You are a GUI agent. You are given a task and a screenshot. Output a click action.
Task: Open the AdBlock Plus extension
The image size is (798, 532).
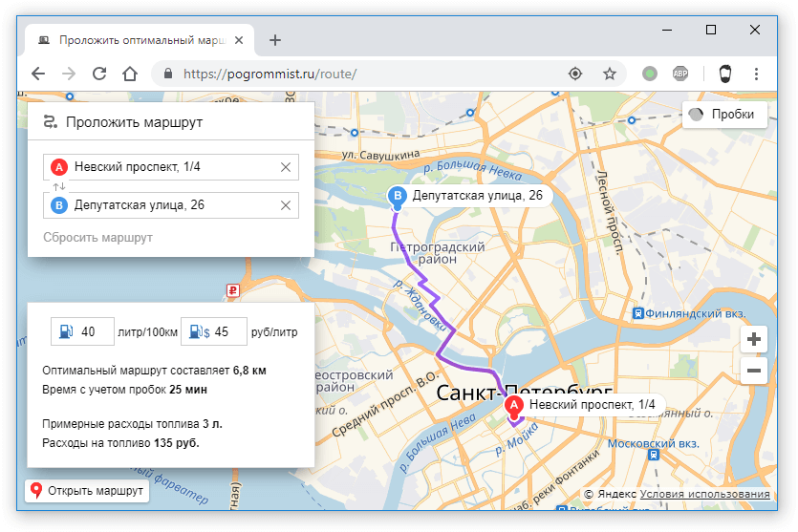680,74
